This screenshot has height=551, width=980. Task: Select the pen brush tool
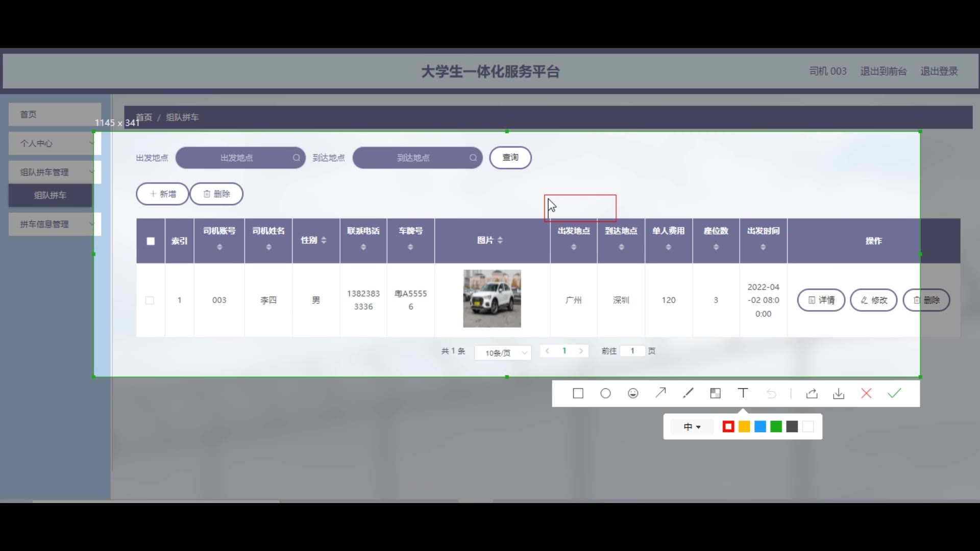(x=688, y=393)
